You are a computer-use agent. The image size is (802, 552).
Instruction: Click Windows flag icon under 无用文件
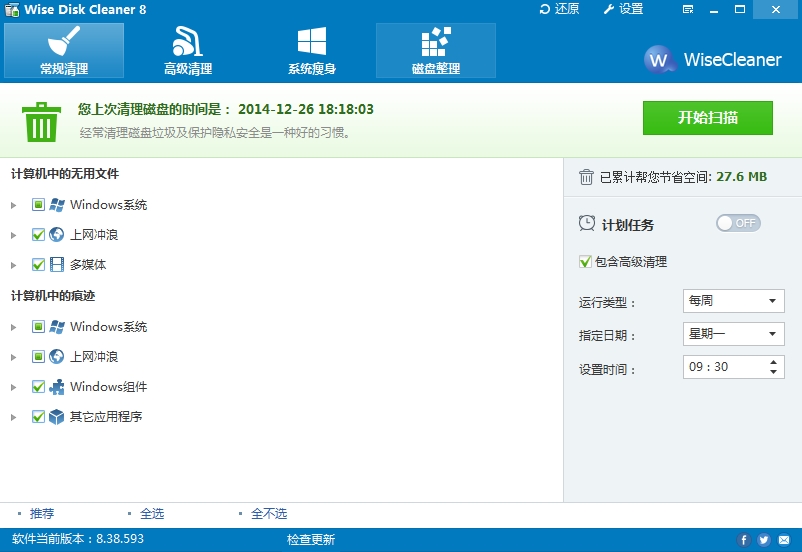tap(57, 205)
